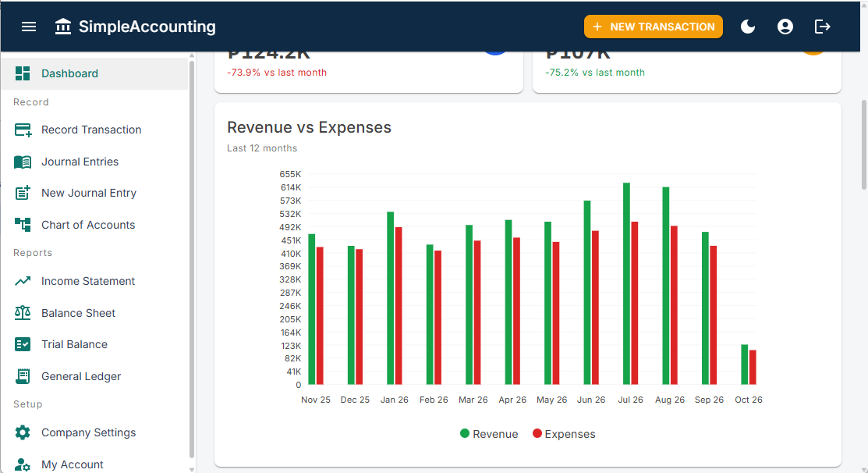
Task: Open the user account profile icon
Action: click(x=785, y=27)
